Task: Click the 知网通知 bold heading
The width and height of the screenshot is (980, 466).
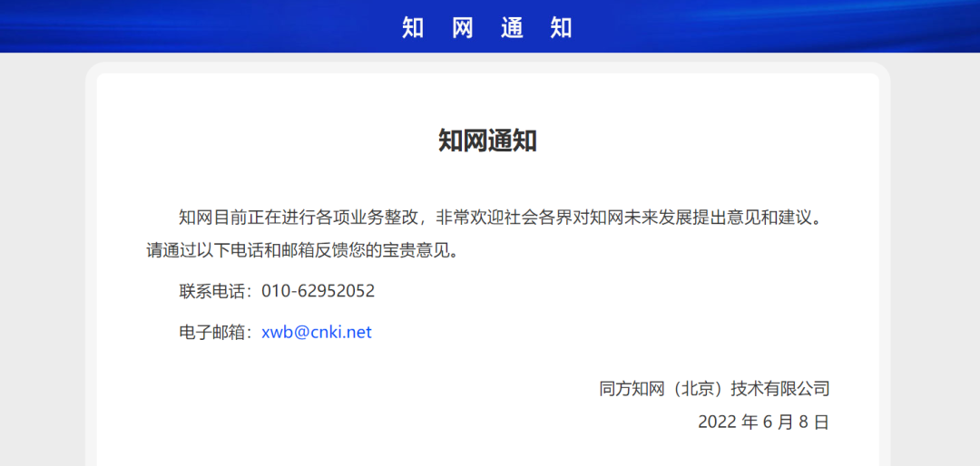Action: [x=487, y=141]
